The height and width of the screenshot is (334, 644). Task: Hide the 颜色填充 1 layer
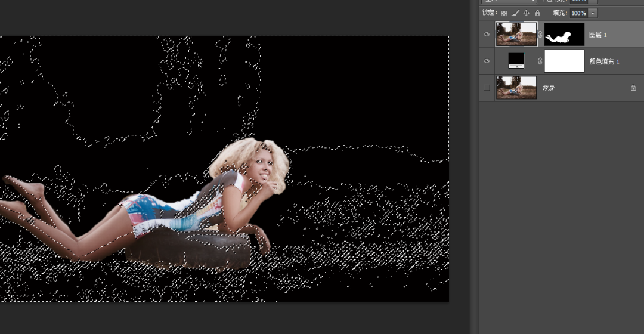pyautogui.click(x=487, y=61)
